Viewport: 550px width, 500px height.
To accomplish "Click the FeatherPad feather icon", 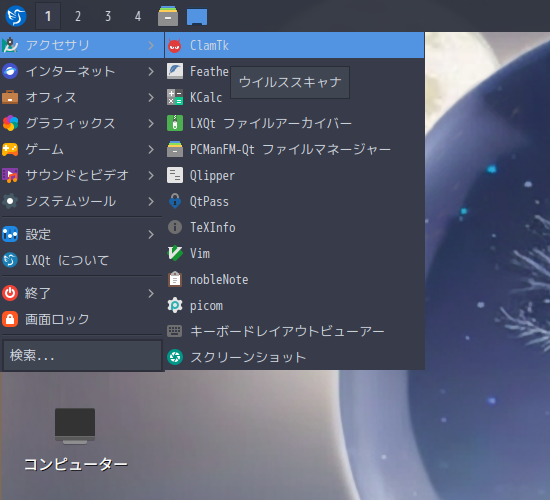I will [175, 71].
